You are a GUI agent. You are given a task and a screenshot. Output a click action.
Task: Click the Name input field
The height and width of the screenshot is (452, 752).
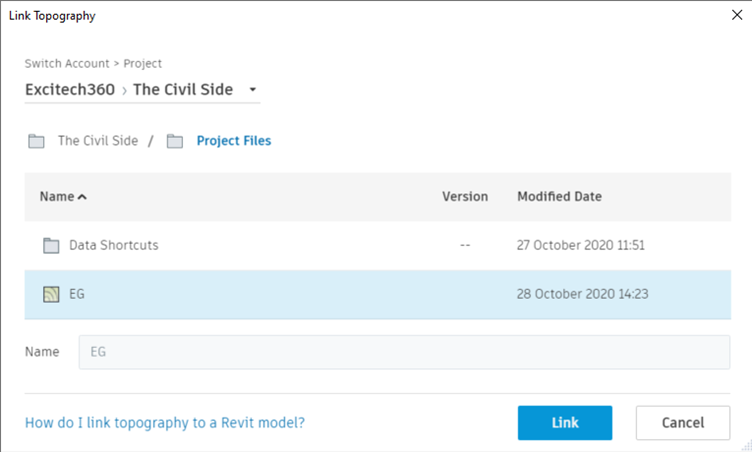(x=404, y=352)
